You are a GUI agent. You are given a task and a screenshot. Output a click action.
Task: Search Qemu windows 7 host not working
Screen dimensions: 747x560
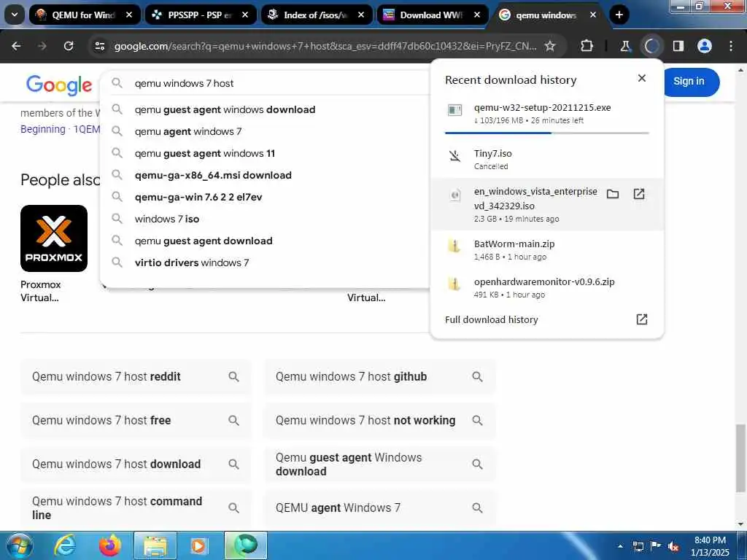(379, 421)
